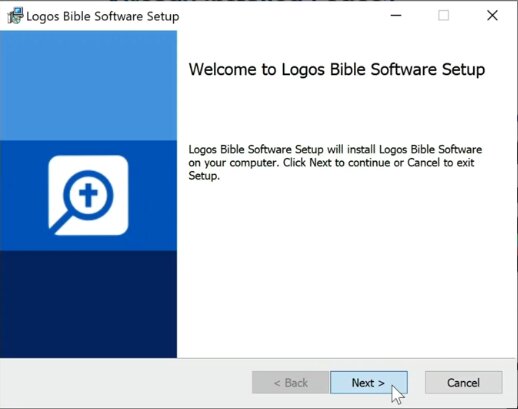
Task: Click the disabled maximize button
Action: click(443, 15)
